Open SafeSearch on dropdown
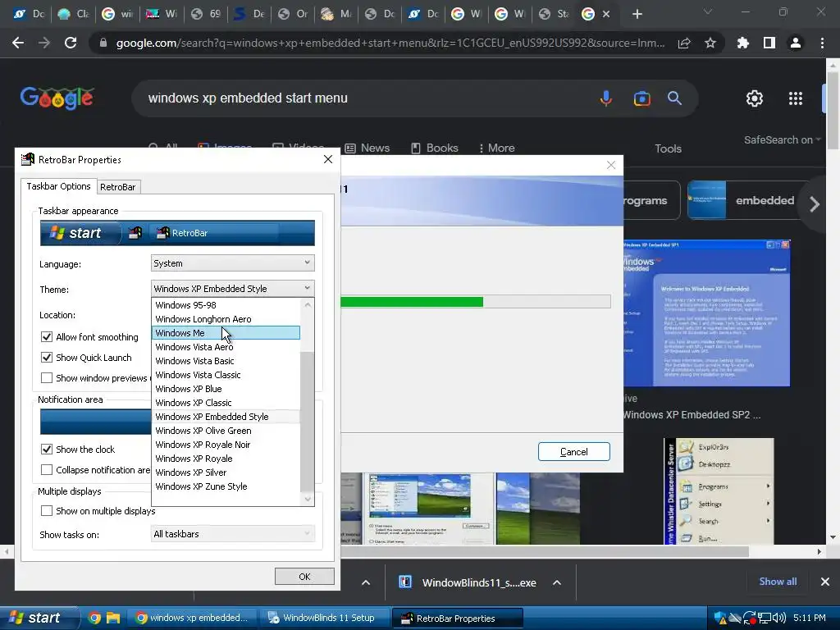The width and height of the screenshot is (840, 630). click(782, 139)
